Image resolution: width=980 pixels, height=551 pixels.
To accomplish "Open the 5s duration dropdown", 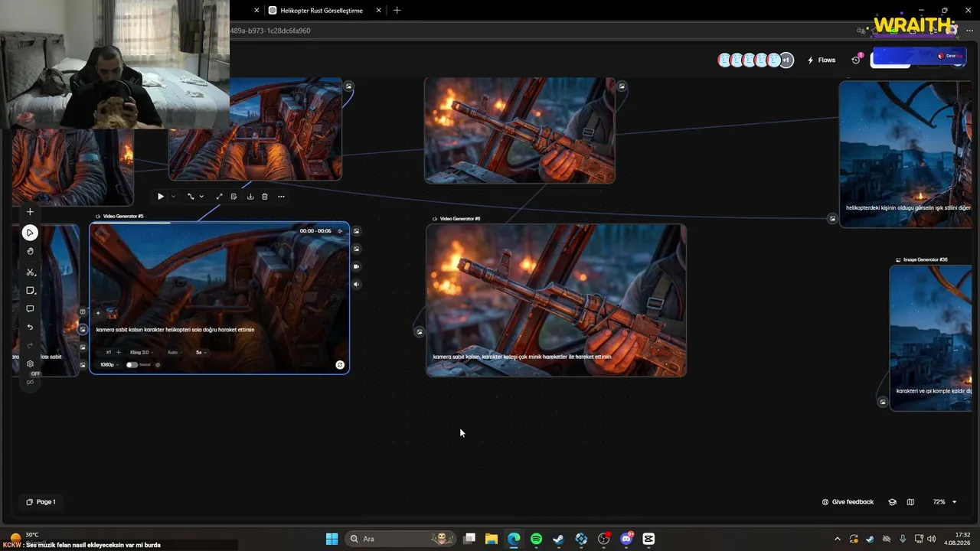I will [201, 353].
